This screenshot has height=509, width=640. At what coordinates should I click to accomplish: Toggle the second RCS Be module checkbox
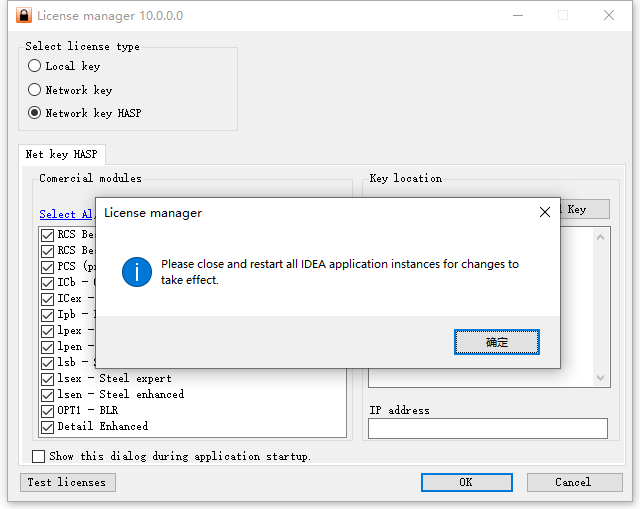[x=47, y=251]
